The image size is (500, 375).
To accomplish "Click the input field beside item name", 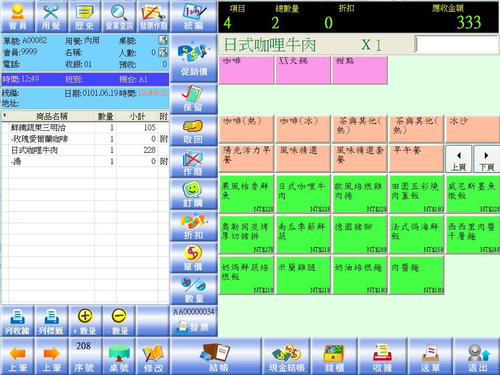I will click(x=457, y=45).
